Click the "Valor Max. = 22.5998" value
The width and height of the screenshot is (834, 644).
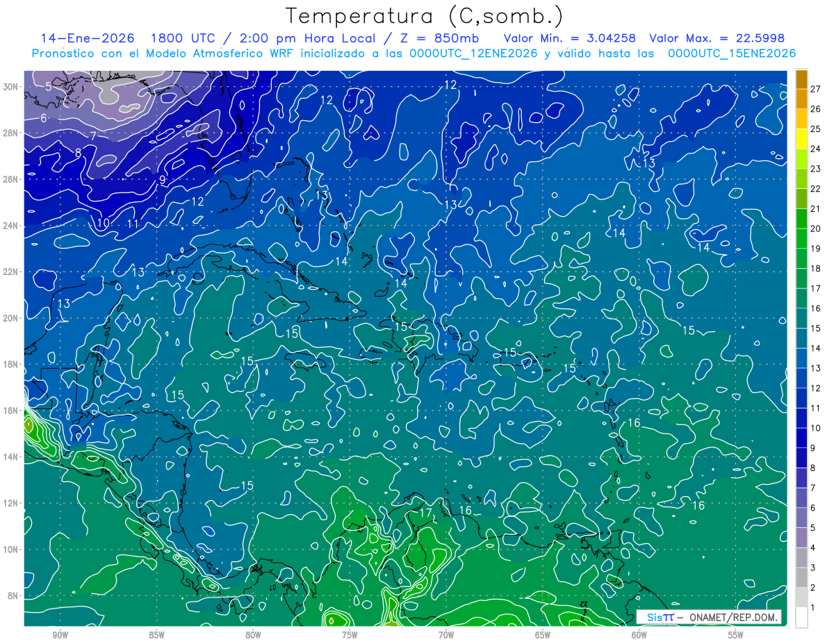(x=717, y=38)
